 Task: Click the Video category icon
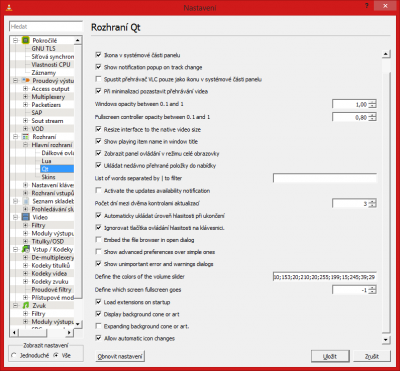(x=26, y=217)
